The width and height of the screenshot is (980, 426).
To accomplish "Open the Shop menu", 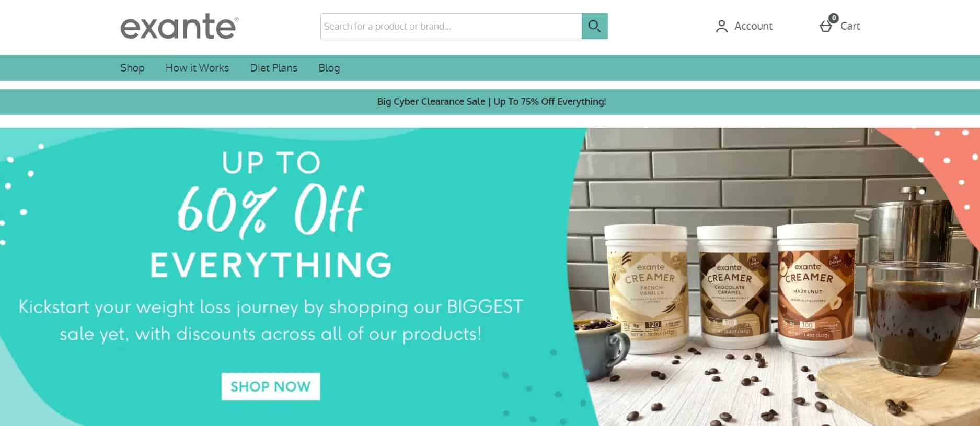I will tap(132, 68).
